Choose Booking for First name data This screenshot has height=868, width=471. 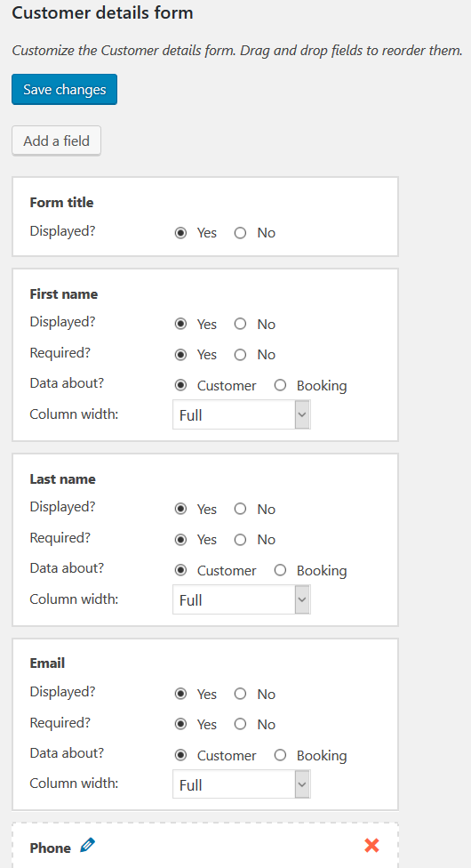[280, 385]
